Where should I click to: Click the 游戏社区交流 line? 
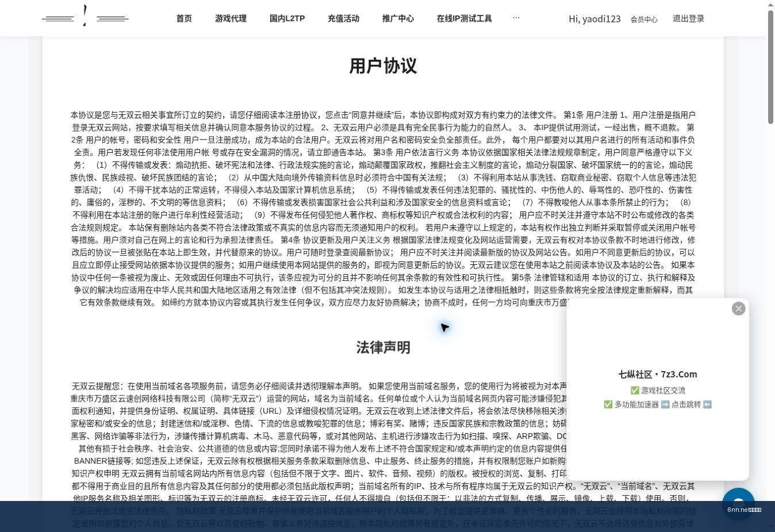(658, 390)
